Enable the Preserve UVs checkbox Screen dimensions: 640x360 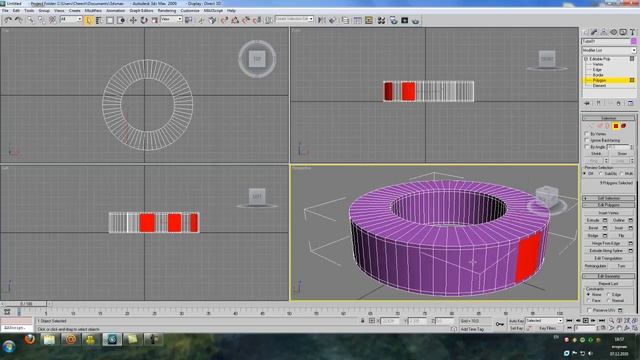(589, 310)
